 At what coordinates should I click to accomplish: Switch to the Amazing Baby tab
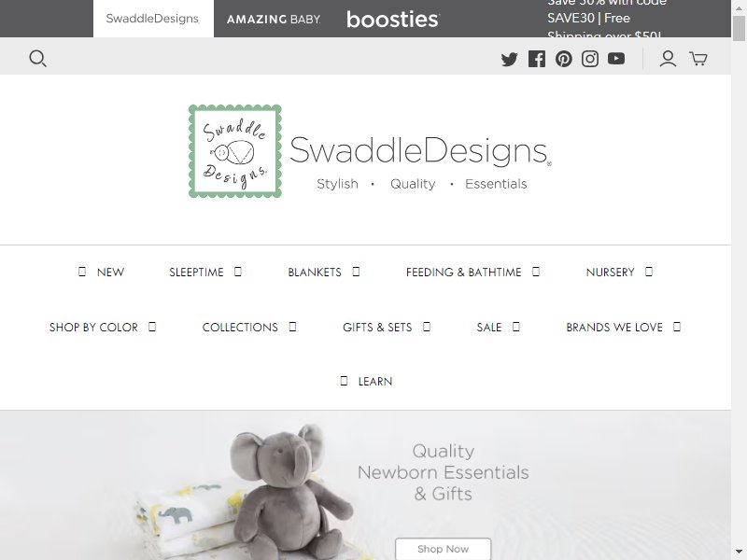click(274, 19)
